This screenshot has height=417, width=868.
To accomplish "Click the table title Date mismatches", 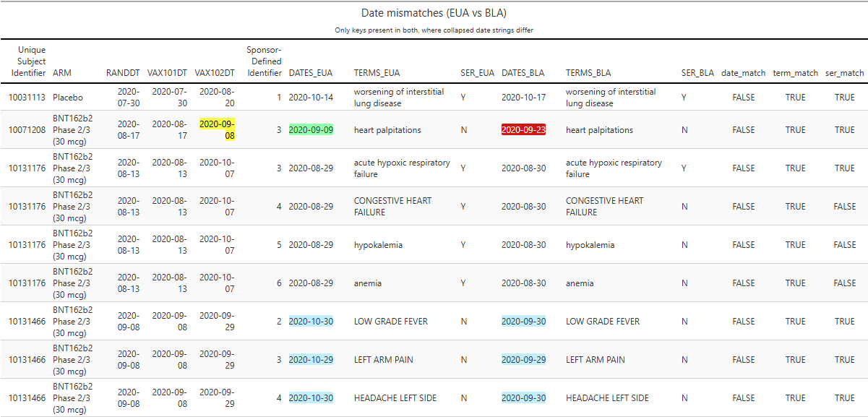I will [x=434, y=14].
